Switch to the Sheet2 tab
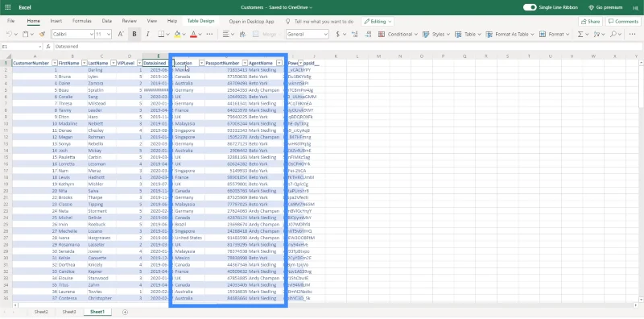644x319 pixels. coord(41,312)
